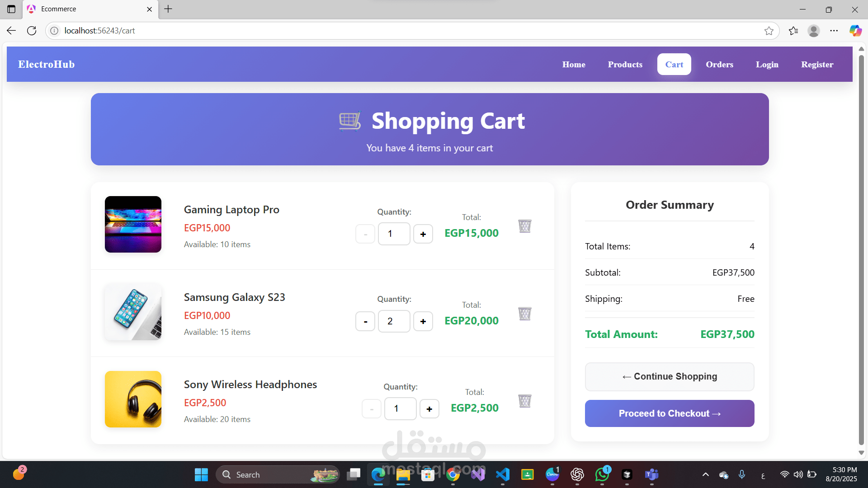Refresh the page using reload icon
Viewport: 868px width, 488px height.
32,31
